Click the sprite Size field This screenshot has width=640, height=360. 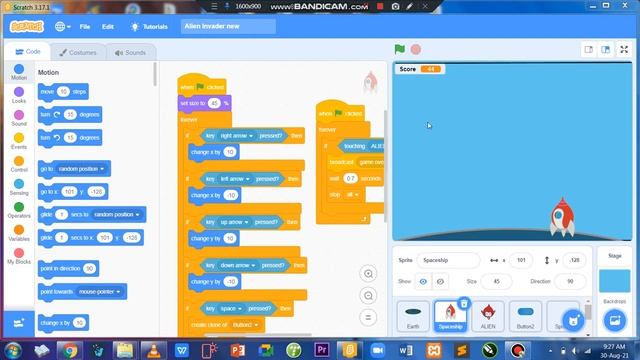point(496,282)
